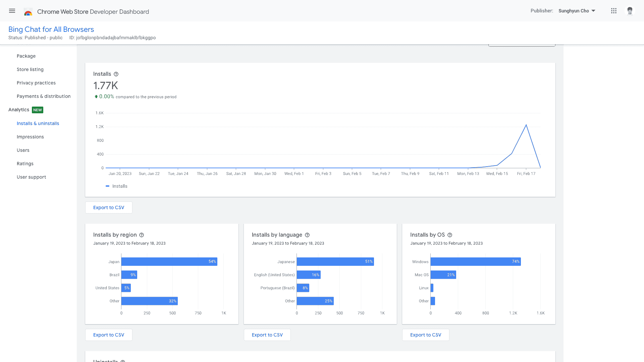Go to the Store listing section

pyautogui.click(x=30, y=69)
